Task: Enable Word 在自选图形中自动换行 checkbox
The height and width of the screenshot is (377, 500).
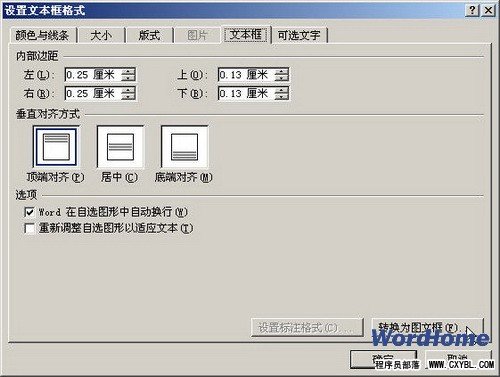Action: [x=29, y=212]
